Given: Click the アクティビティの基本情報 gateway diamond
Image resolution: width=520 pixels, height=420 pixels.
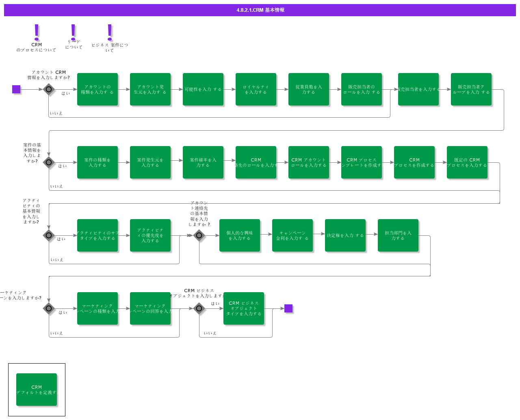Looking at the screenshot, I should pyautogui.click(x=49, y=235).
